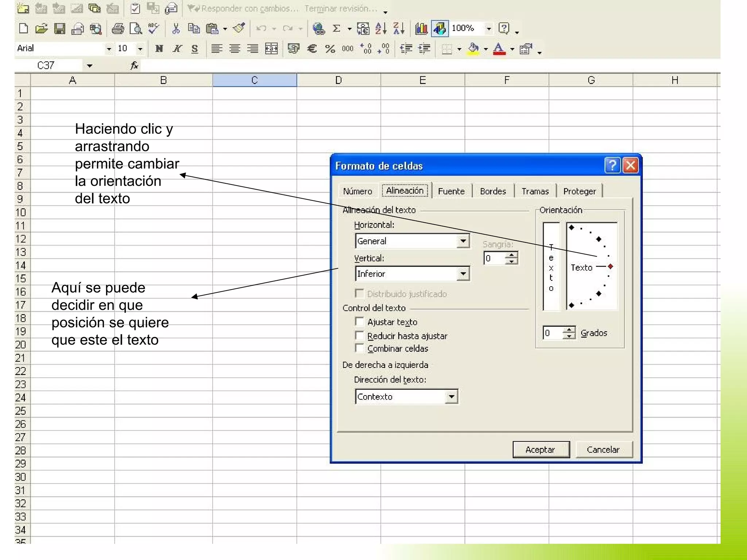Image resolution: width=747 pixels, height=560 pixels.
Task: Click the Chart Wizard icon
Action: point(421,28)
